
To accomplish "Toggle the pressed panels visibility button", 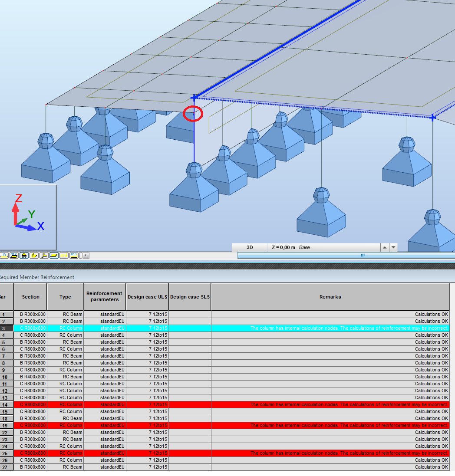I will tap(54, 255).
